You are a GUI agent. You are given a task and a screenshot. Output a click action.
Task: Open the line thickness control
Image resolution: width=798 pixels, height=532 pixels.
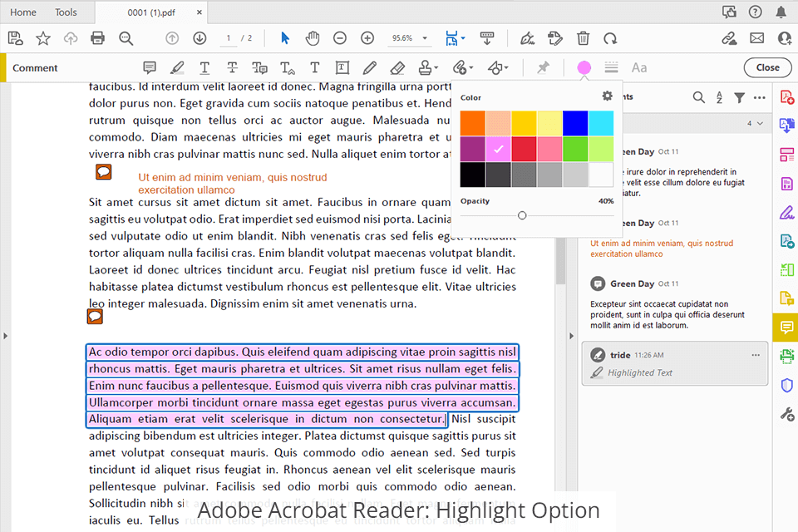click(x=611, y=67)
